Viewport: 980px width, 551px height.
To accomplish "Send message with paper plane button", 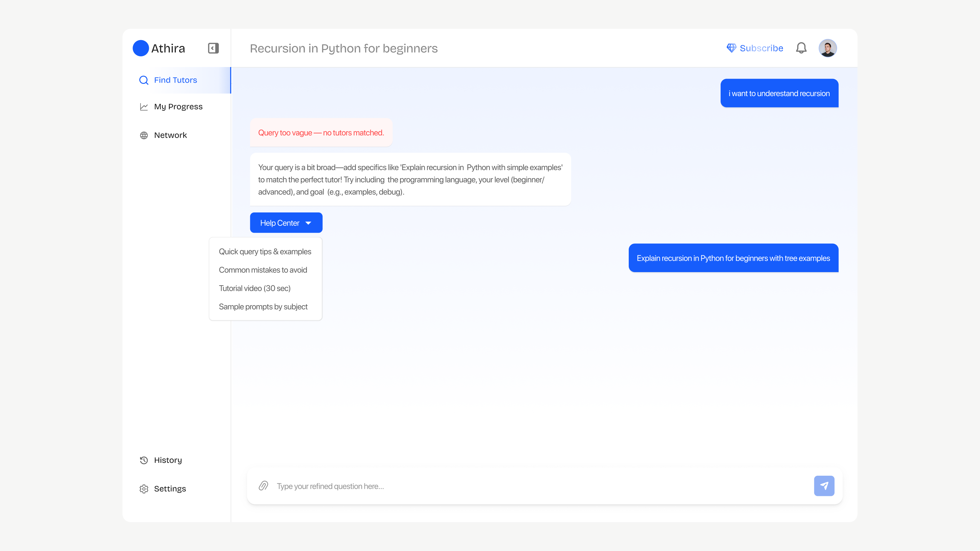I will [824, 485].
